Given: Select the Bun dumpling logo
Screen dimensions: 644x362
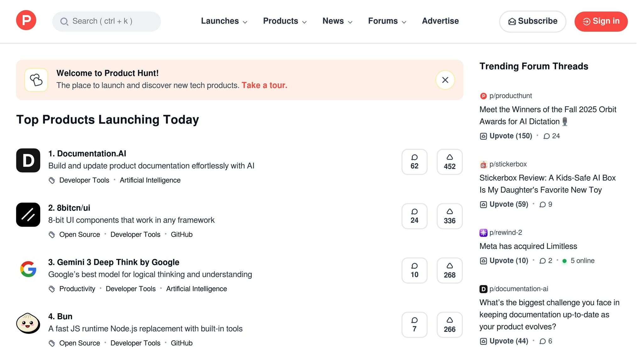Looking at the screenshot, I should [x=28, y=323].
